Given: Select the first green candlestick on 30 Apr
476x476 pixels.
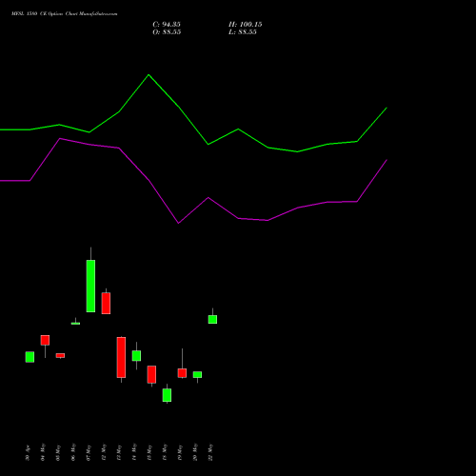Looking at the screenshot, I should click(x=30, y=357).
